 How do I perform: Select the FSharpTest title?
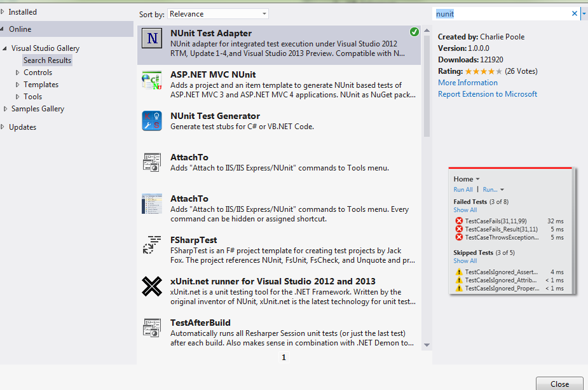tap(193, 240)
